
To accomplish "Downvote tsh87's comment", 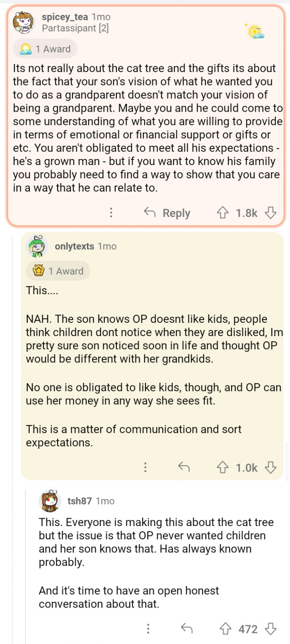I will 271,630.
